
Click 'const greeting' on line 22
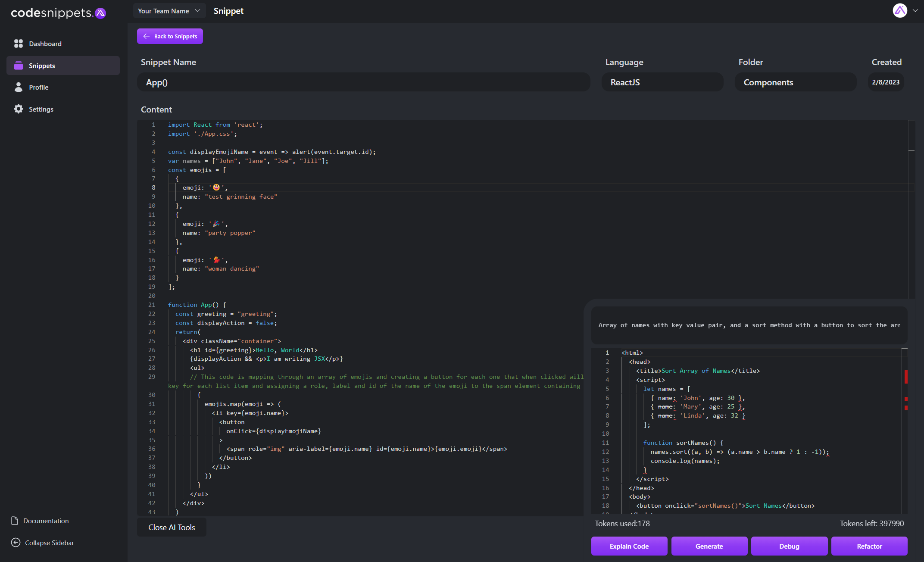click(201, 314)
